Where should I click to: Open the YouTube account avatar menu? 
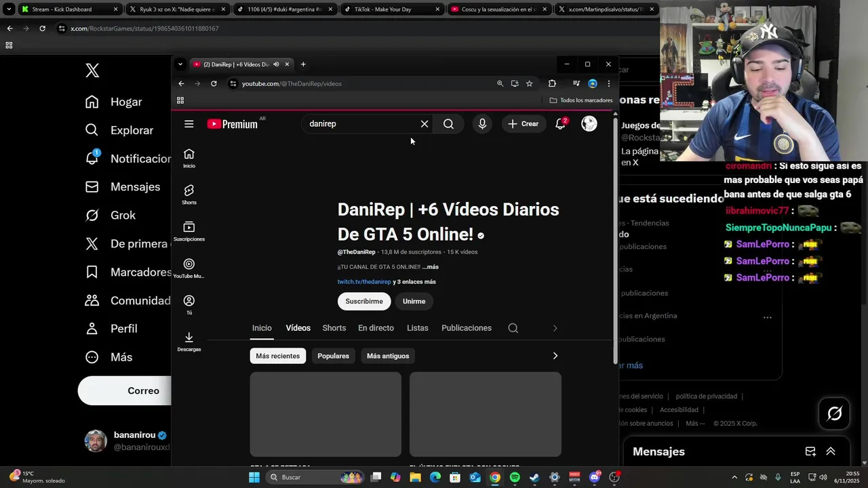(589, 124)
